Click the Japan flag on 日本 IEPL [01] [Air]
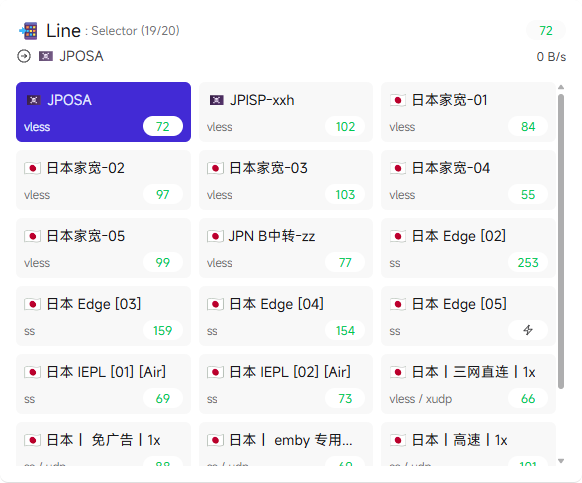 point(32,372)
